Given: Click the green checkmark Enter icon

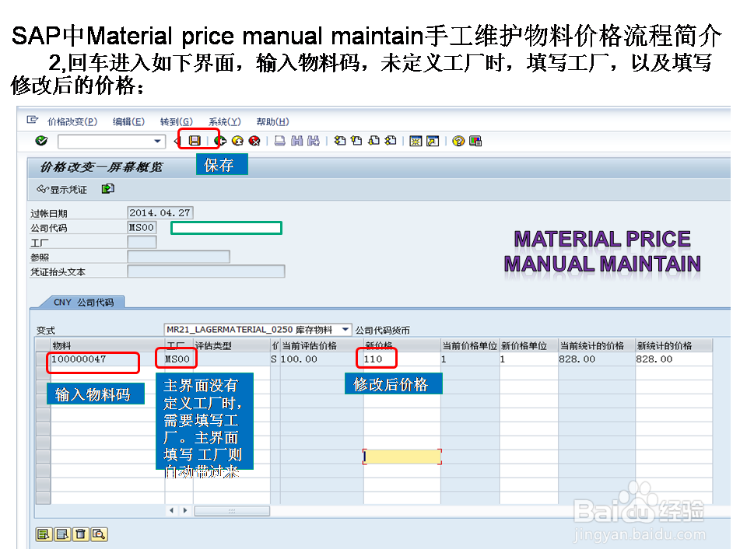Looking at the screenshot, I should [41, 141].
